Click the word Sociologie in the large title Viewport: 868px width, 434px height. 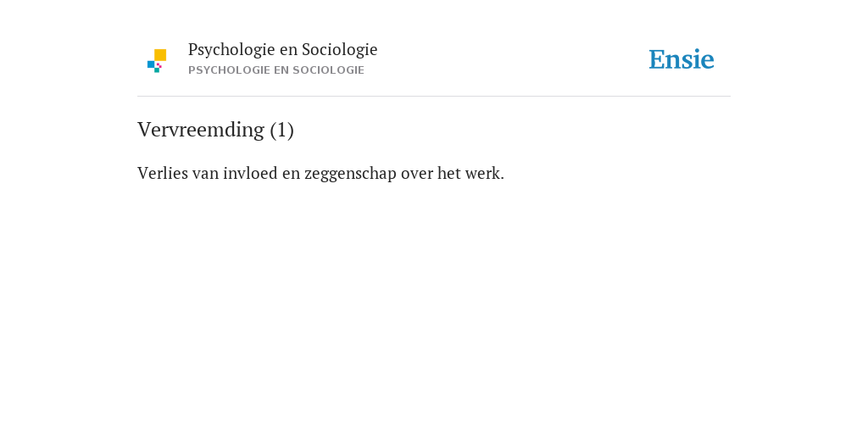(x=340, y=50)
